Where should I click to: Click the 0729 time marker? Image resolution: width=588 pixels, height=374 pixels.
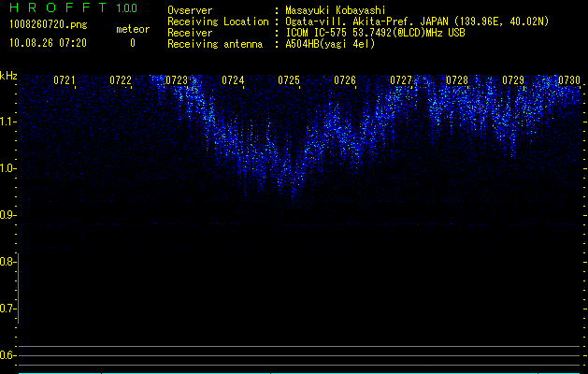[x=513, y=80]
